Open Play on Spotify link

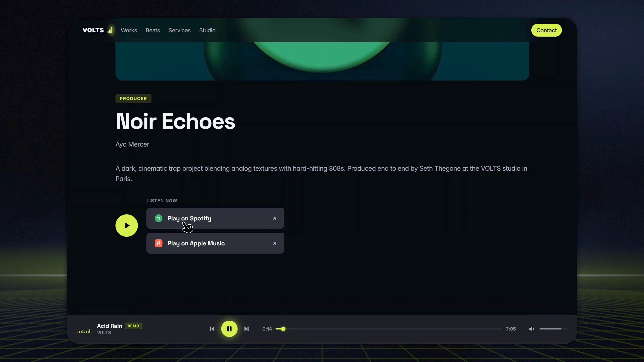215,218
